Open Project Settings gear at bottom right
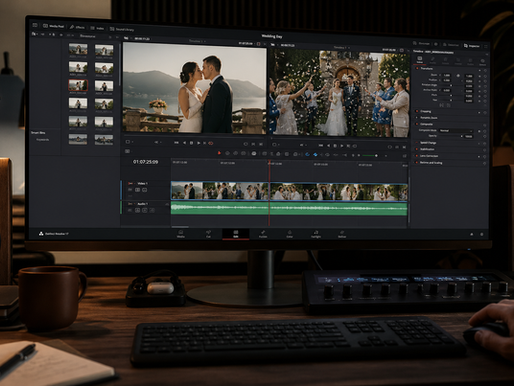This screenshot has height=386, width=514. pyautogui.click(x=482, y=234)
